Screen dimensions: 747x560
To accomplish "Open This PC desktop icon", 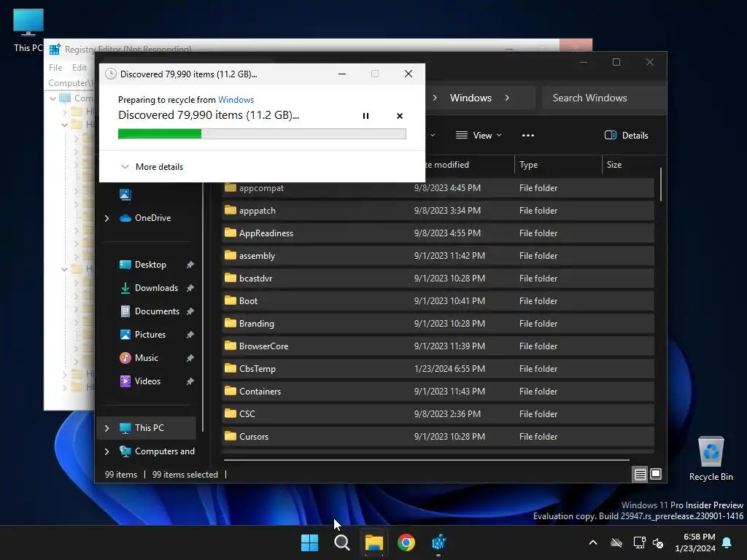I will (28, 30).
